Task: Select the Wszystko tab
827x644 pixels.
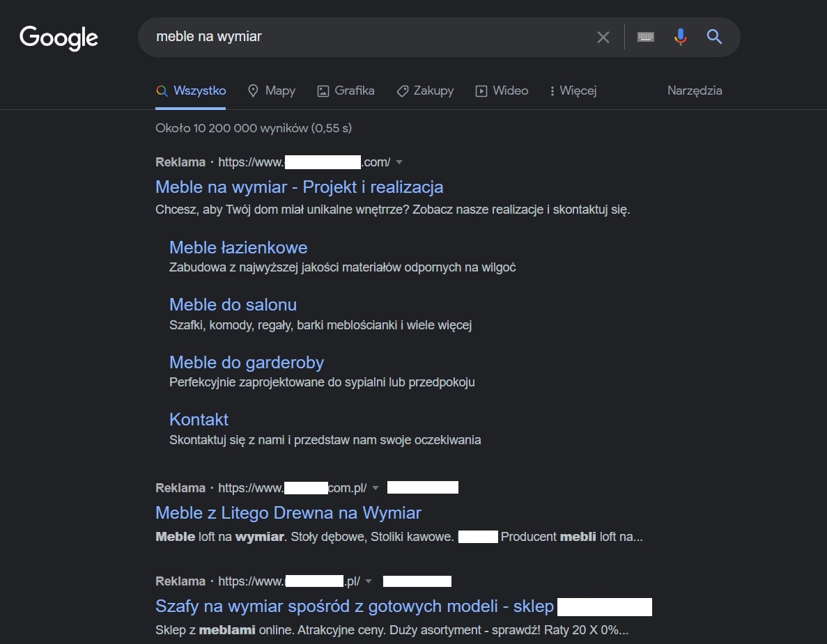Action: (x=191, y=91)
